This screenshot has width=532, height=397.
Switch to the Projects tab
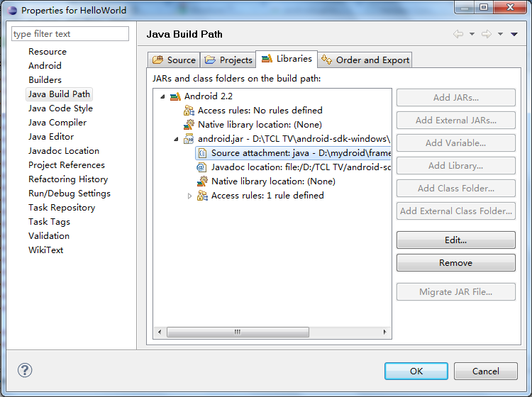[228, 60]
